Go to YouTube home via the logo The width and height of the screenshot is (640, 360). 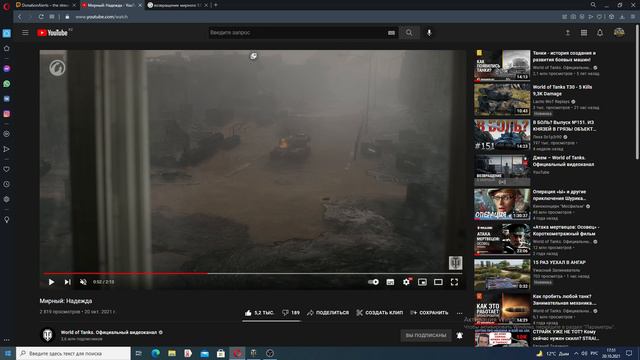tap(52, 33)
